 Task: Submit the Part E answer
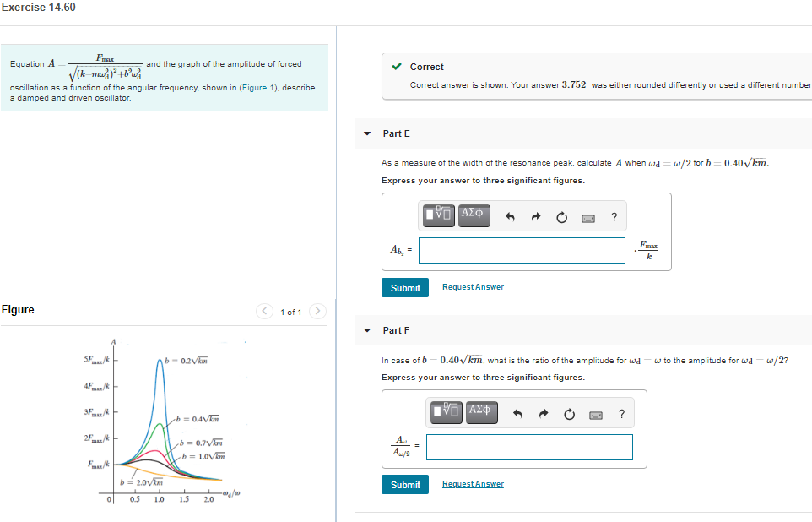point(404,287)
